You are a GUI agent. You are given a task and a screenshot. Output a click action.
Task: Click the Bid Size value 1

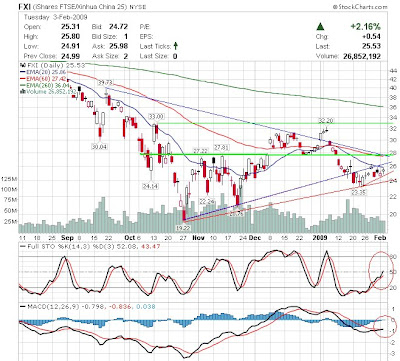[x=126, y=36]
